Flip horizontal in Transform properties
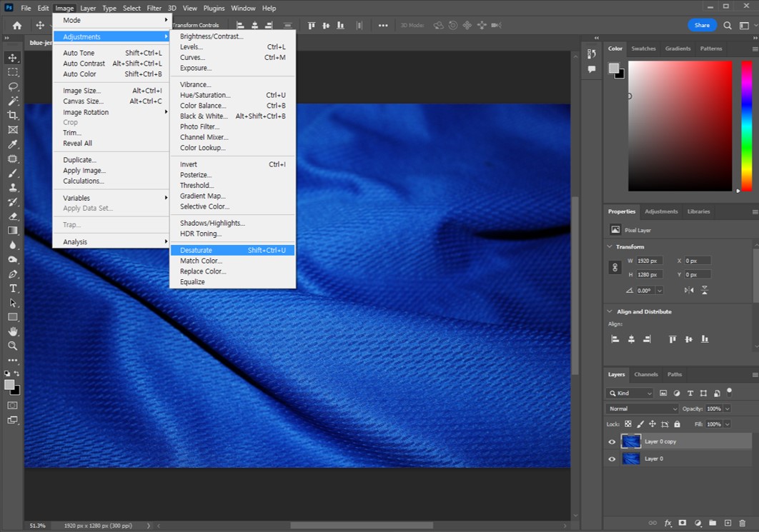The image size is (759, 532). 689,290
